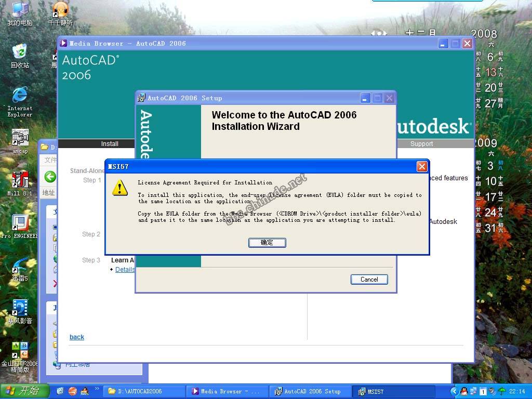Select 金山打字2006精简版 desktop shortcut
This screenshot has height=399, width=532.
click(x=20, y=357)
